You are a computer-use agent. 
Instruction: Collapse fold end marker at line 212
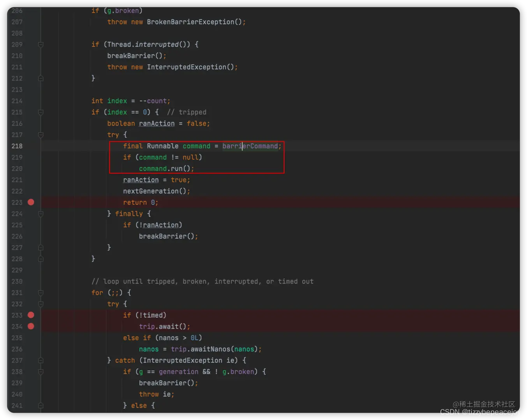tap(41, 79)
